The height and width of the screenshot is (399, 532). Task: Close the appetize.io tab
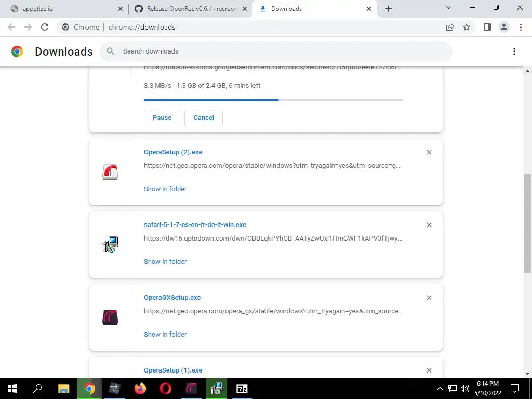click(120, 9)
